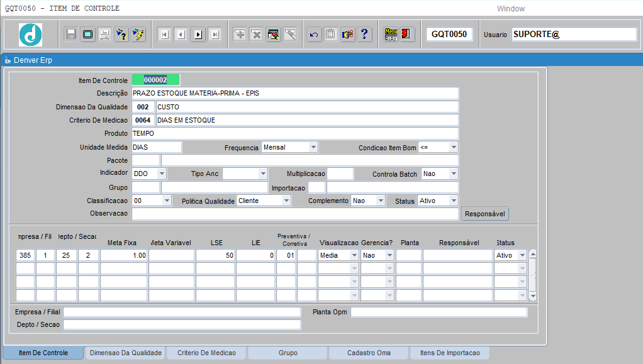Click the Item De Controle code field
Image resolution: width=643 pixels, height=364 pixels.
pyautogui.click(x=155, y=80)
